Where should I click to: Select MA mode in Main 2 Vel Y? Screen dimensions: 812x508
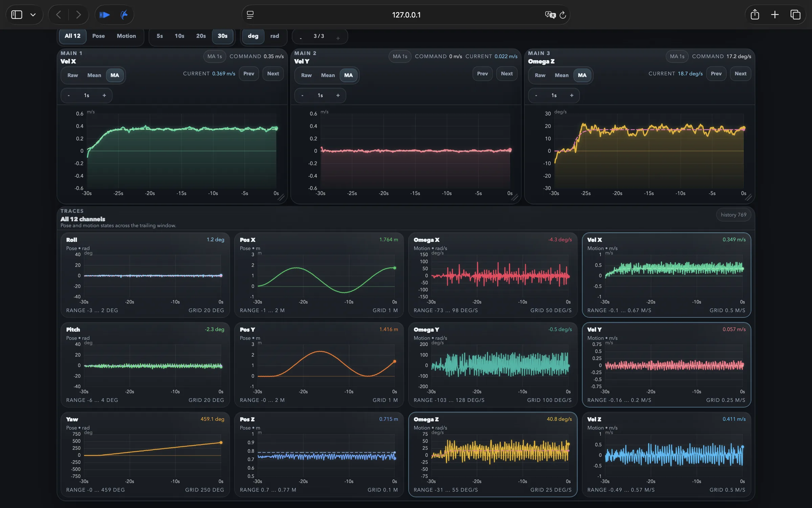point(348,75)
